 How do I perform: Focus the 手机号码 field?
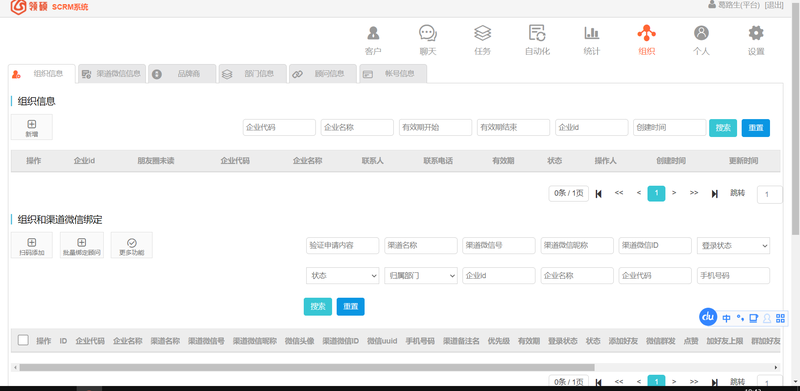733,276
